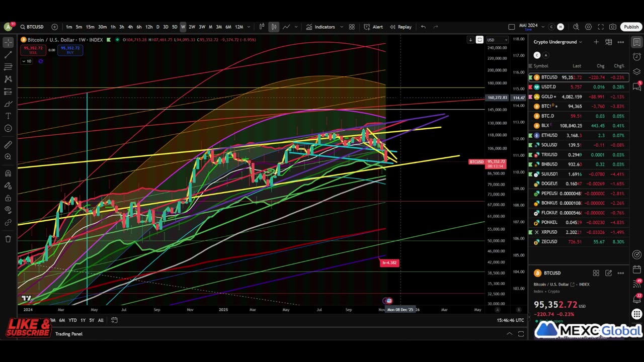This screenshot has width=644, height=362.
Task: Remove drawings with the trash icon
Action: [8, 239]
